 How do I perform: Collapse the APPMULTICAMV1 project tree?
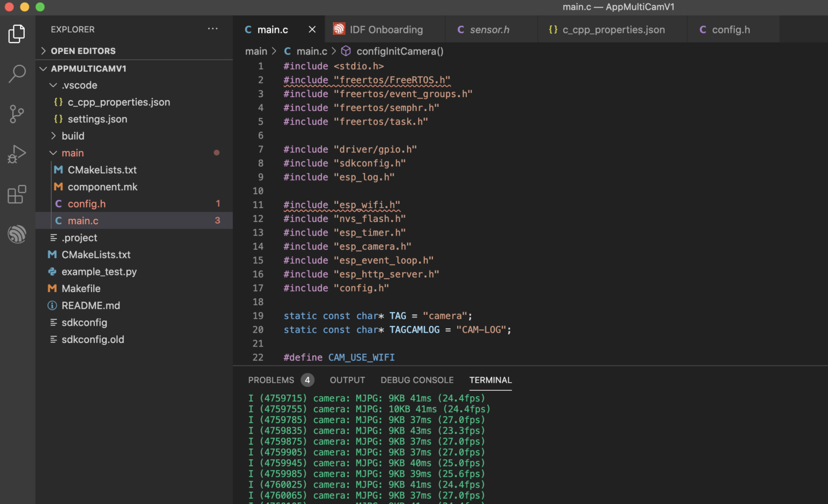coord(43,68)
